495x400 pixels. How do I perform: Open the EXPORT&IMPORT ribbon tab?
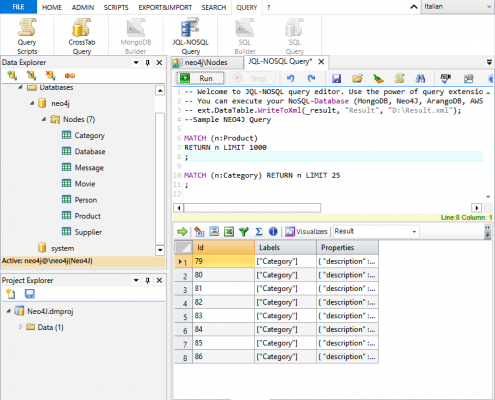165,7
